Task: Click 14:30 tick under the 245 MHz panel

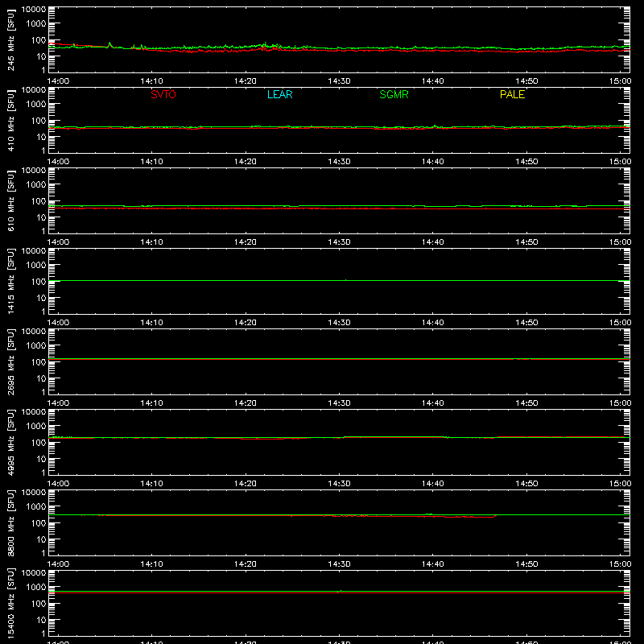Action: click(x=339, y=81)
